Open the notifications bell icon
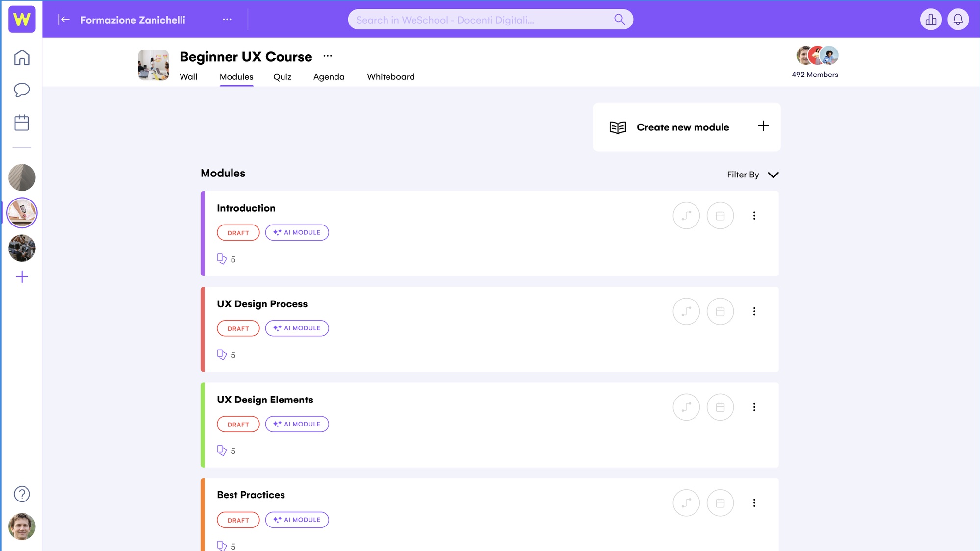980x551 pixels. coord(957,19)
